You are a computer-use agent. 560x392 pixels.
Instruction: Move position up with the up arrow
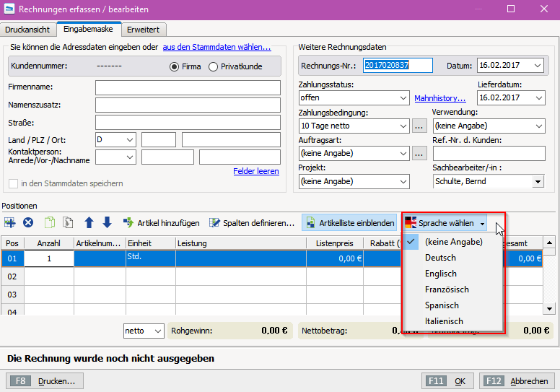tap(89, 223)
